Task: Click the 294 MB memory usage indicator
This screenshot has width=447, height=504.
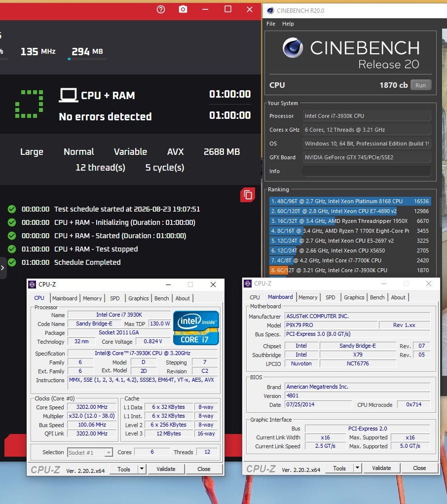Action: pyautogui.click(x=87, y=51)
